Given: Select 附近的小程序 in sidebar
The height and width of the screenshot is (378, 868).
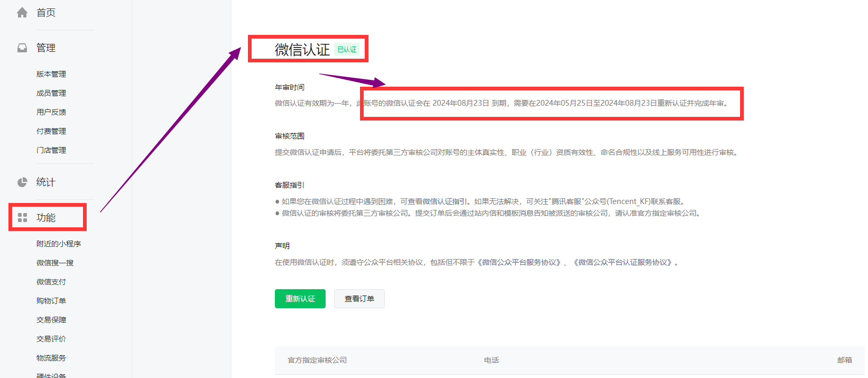Looking at the screenshot, I should pyautogui.click(x=59, y=244).
